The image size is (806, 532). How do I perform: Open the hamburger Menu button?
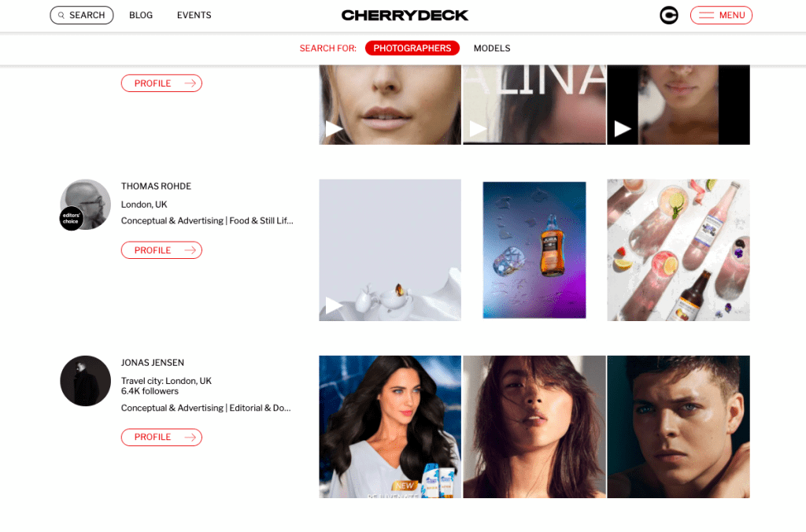pos(721,16)
